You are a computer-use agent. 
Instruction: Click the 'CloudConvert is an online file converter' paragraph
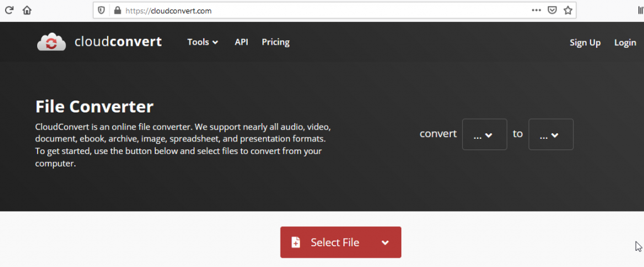pyautogui.click(x=183, y=144)
